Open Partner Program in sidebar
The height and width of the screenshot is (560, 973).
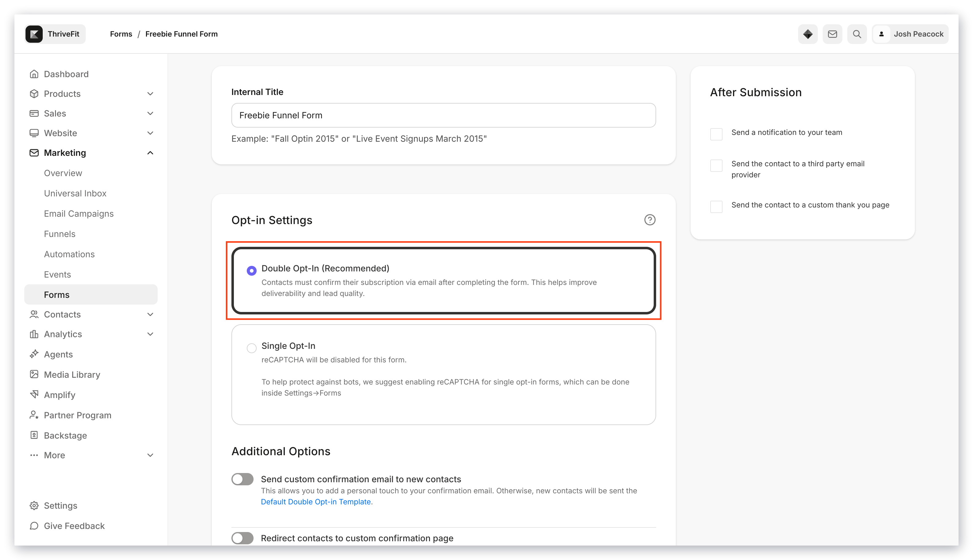point(78,415)
